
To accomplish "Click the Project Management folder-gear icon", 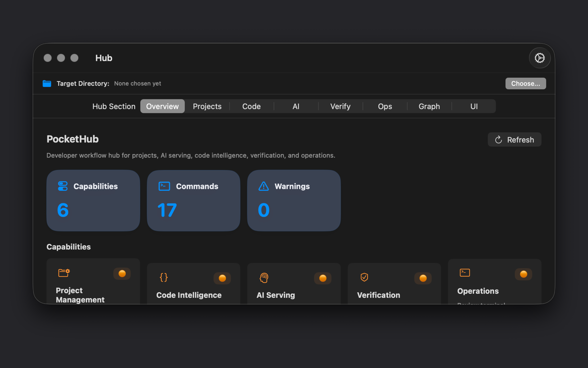I will pos(64,273).
